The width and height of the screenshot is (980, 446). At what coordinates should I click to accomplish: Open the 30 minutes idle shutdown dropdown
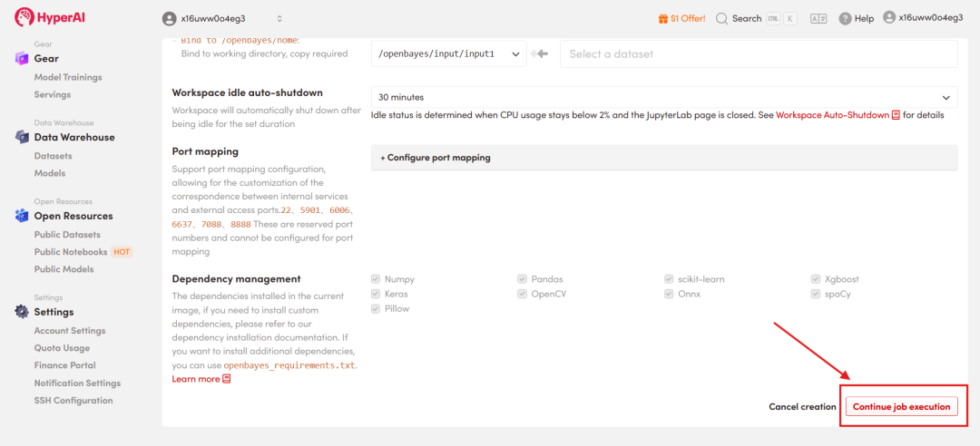tap(663, 97)
